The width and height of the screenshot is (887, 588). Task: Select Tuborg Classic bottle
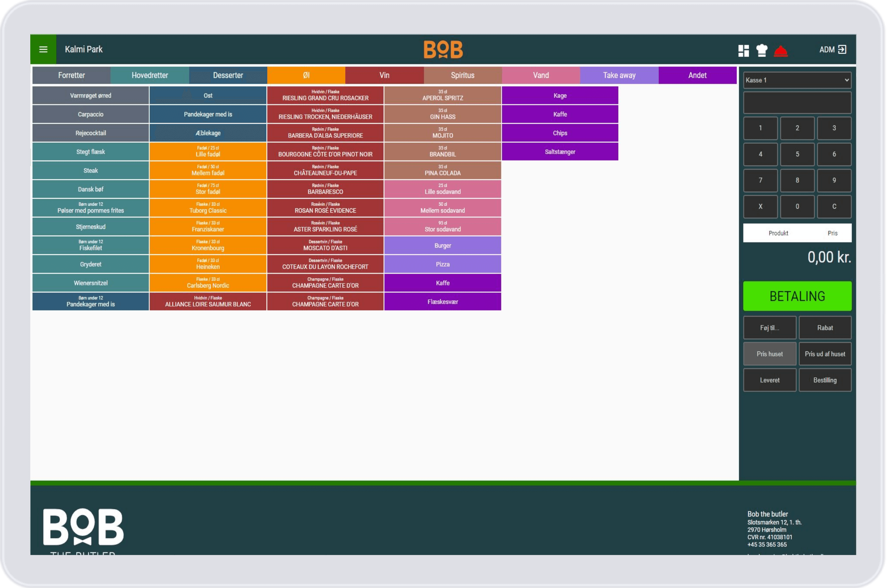[208, 208]
